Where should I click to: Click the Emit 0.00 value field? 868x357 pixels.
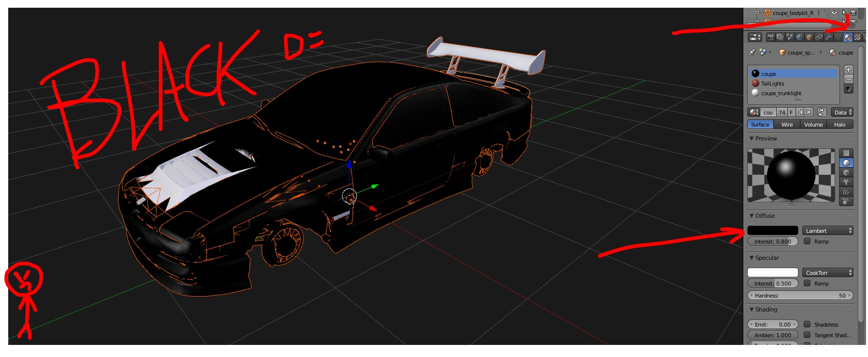click(x=773, y=324)
